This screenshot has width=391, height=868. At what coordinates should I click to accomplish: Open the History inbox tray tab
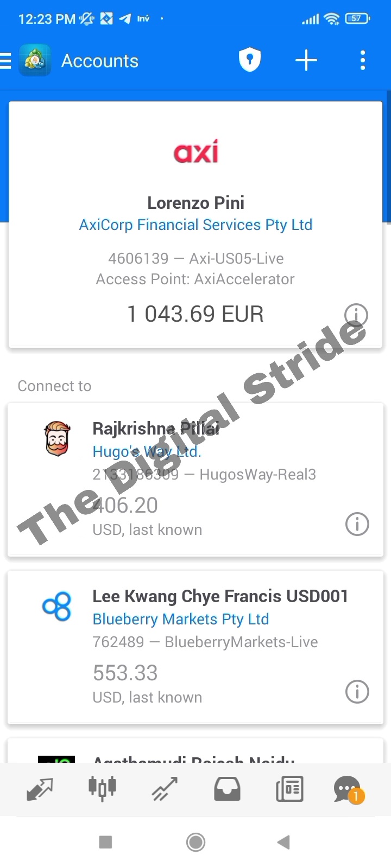click(x=227, y=789)
